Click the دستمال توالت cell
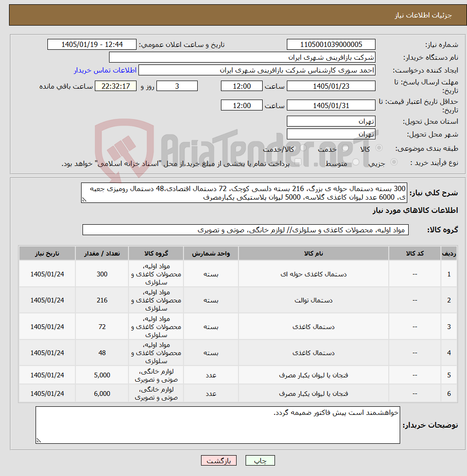Viewport: 467px width, 476px height. point(313,300)
